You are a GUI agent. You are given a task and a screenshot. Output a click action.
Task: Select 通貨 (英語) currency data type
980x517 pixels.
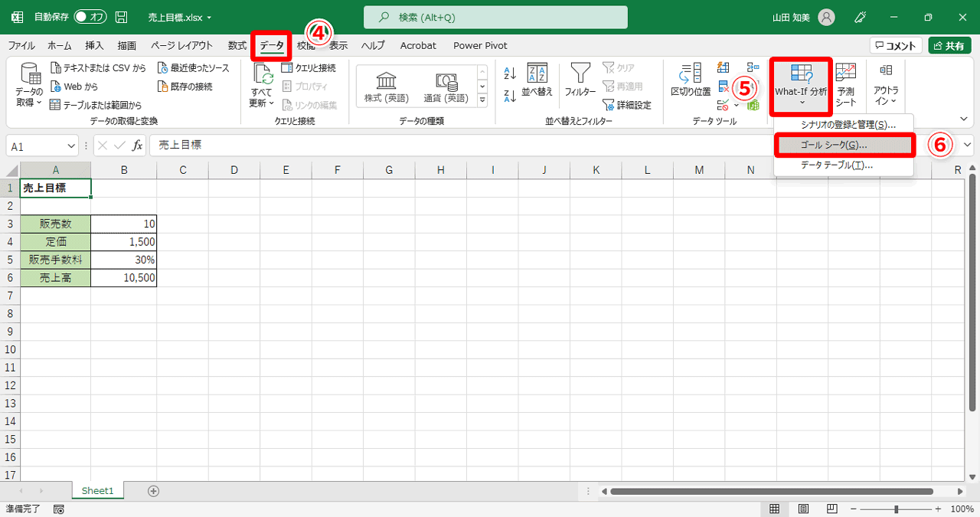click(446, 87)
